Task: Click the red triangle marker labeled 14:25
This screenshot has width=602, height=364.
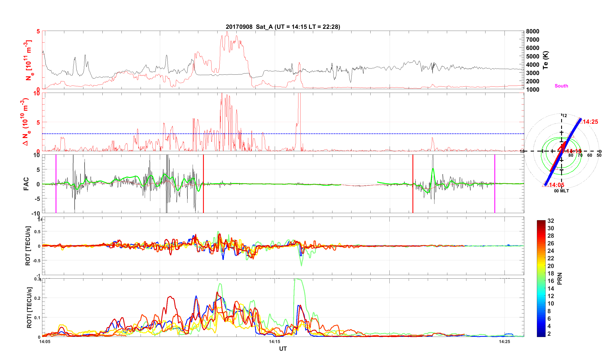Action: [579, 121]
